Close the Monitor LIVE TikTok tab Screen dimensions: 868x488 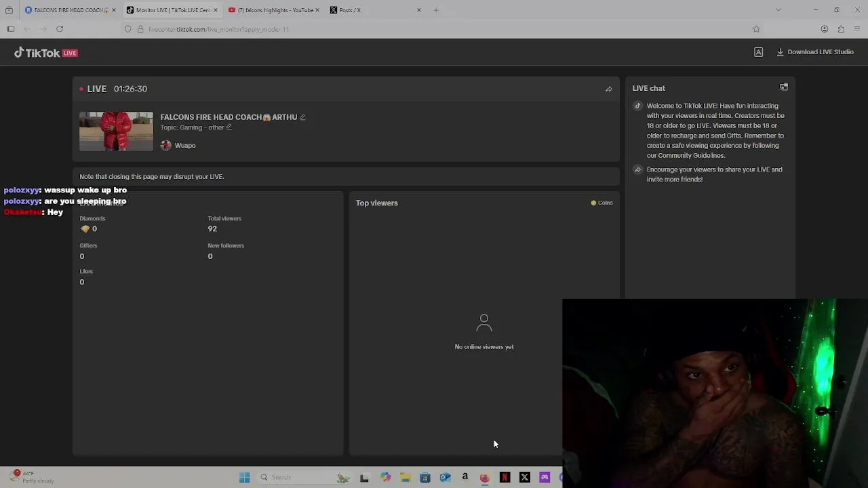pos(215,10)
